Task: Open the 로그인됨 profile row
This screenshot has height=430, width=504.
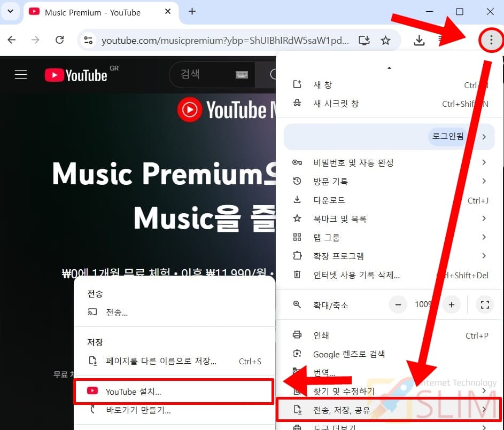Action: [389, 137]
